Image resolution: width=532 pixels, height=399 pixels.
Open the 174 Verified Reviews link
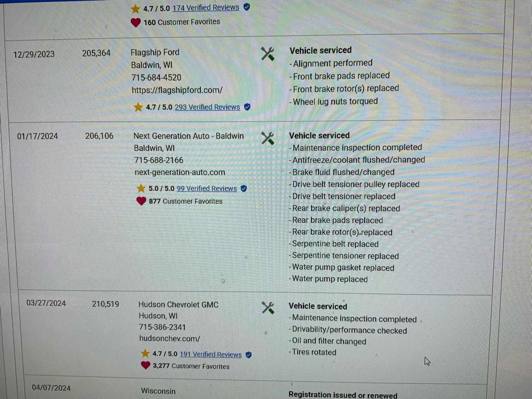(206, 7)
